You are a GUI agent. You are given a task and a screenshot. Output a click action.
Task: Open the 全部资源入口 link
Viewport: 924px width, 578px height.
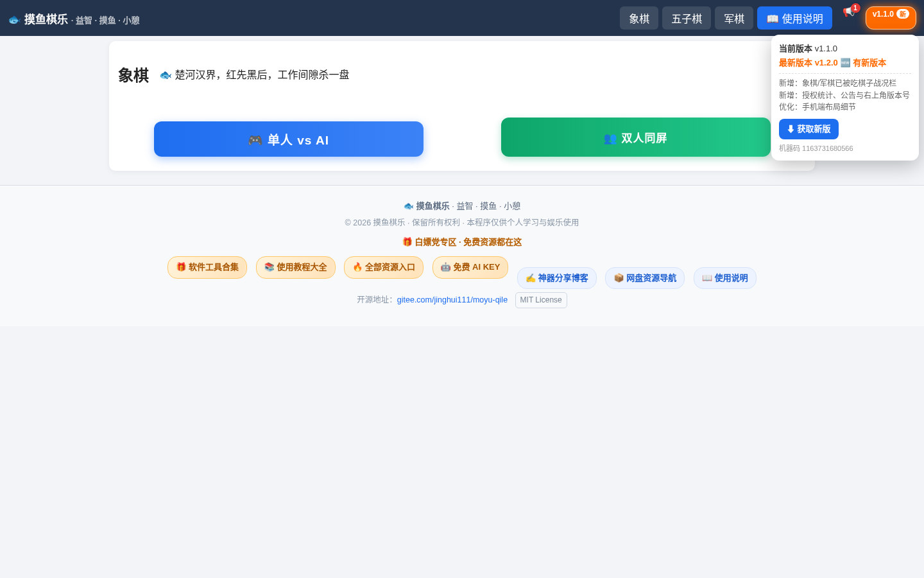click(x=384, y=267)
